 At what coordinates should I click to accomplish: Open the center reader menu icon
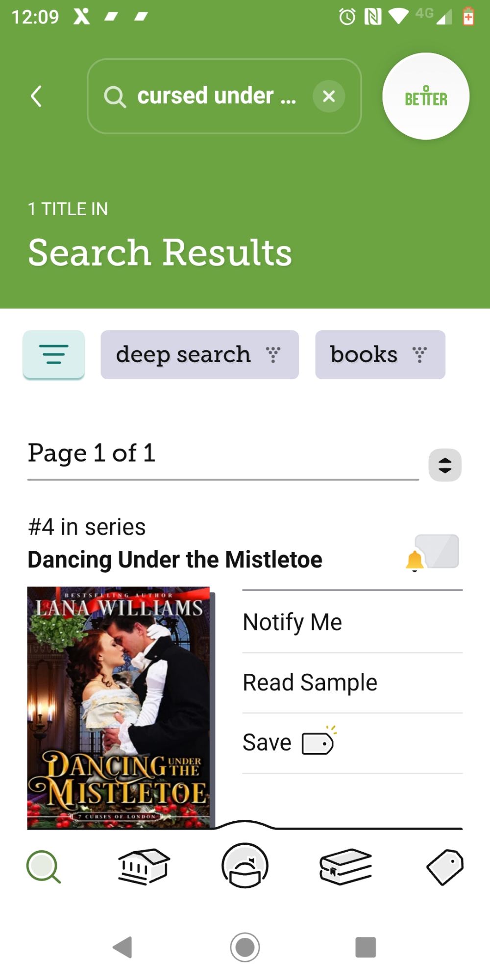point(245,866)
